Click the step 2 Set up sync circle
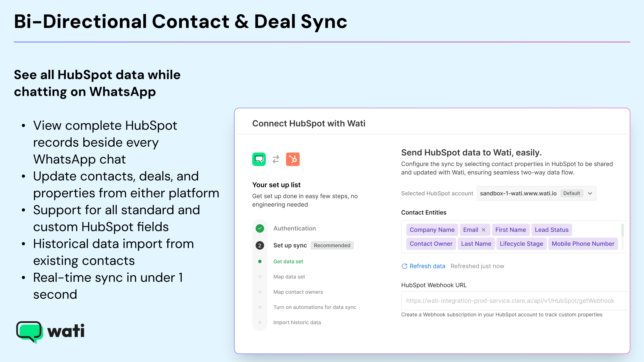644x362 pixels. [x=260, y=245]
